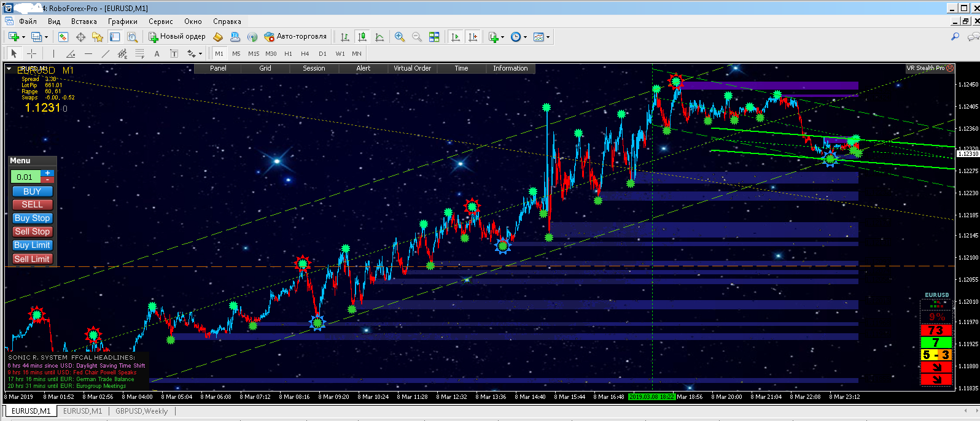
Task: Open the Information panel tab
Action: 510,68
